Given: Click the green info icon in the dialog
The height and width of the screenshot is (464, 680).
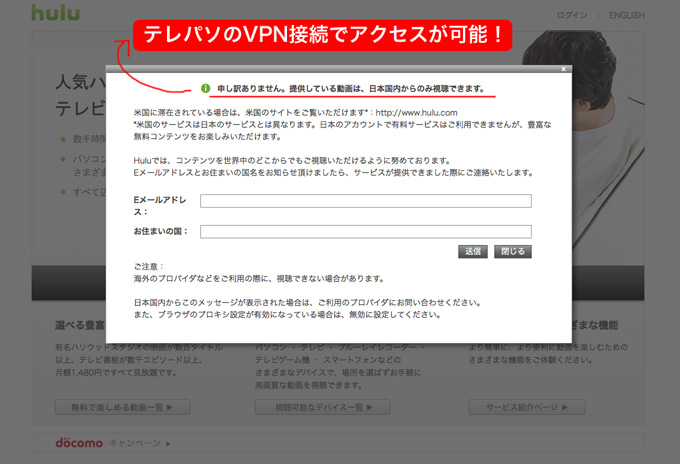Looking at the screenshot, I should point(206,88).
